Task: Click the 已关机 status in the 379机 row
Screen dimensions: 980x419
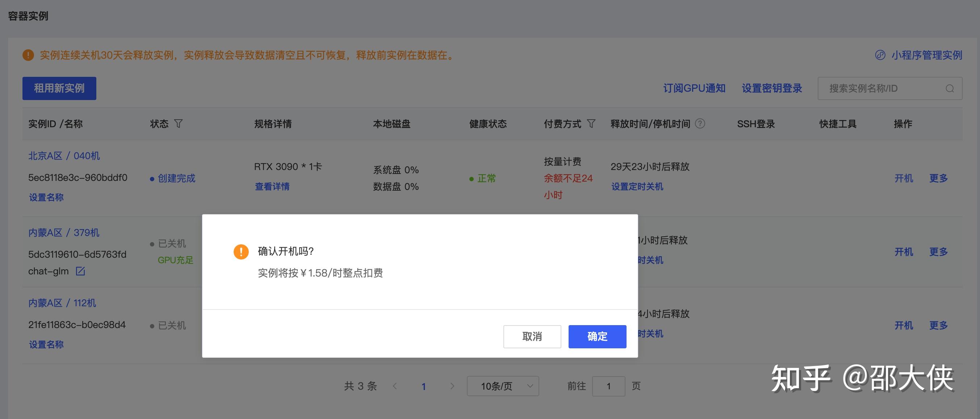Action: tap(172, 244)
